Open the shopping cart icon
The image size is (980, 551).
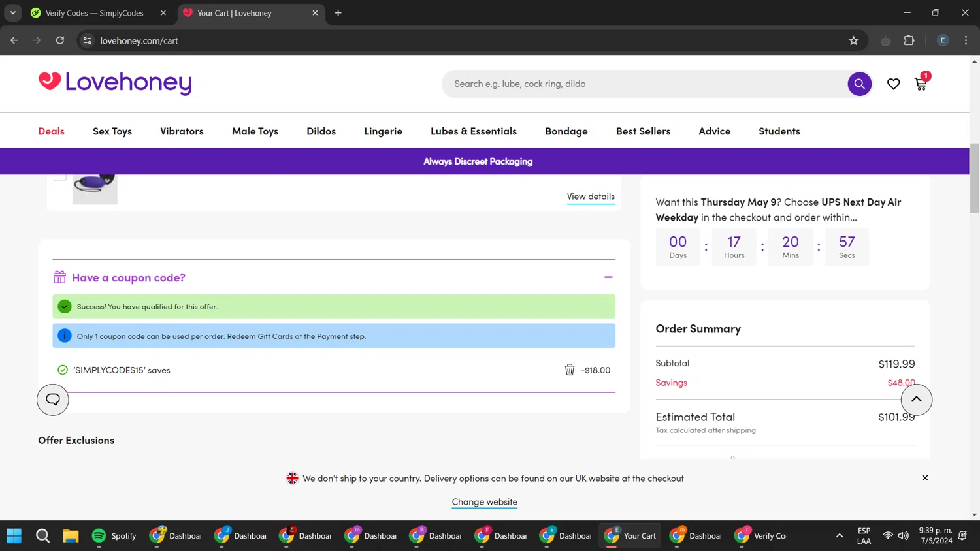921,84
